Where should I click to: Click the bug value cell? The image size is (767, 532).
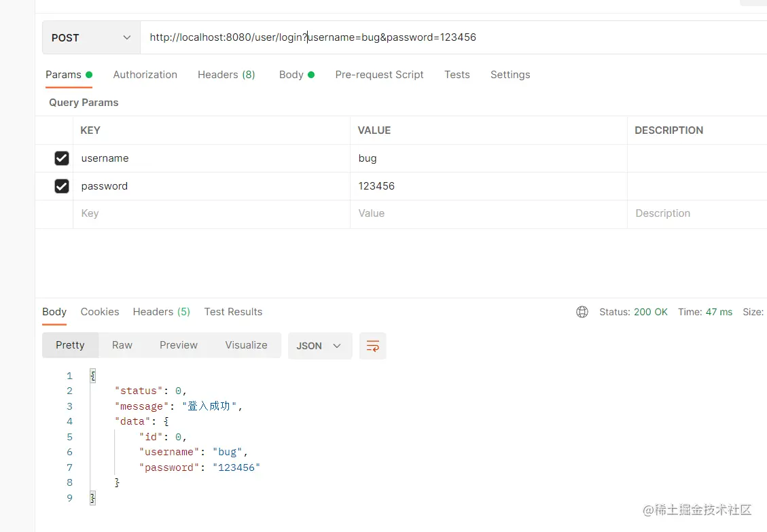point(488,158)
